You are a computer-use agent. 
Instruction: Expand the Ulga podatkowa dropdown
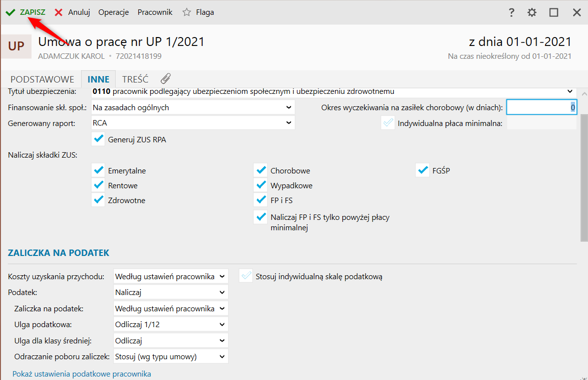(171, 325)
